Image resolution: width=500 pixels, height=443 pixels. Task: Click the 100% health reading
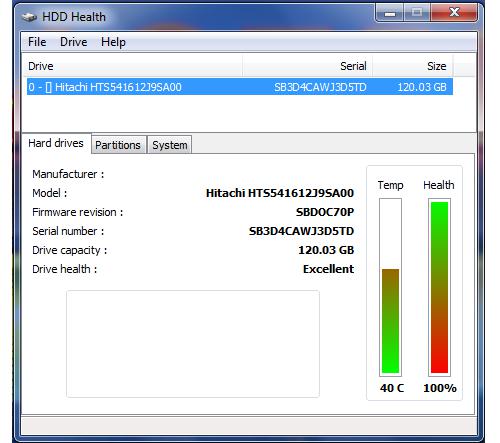(440, 388)
